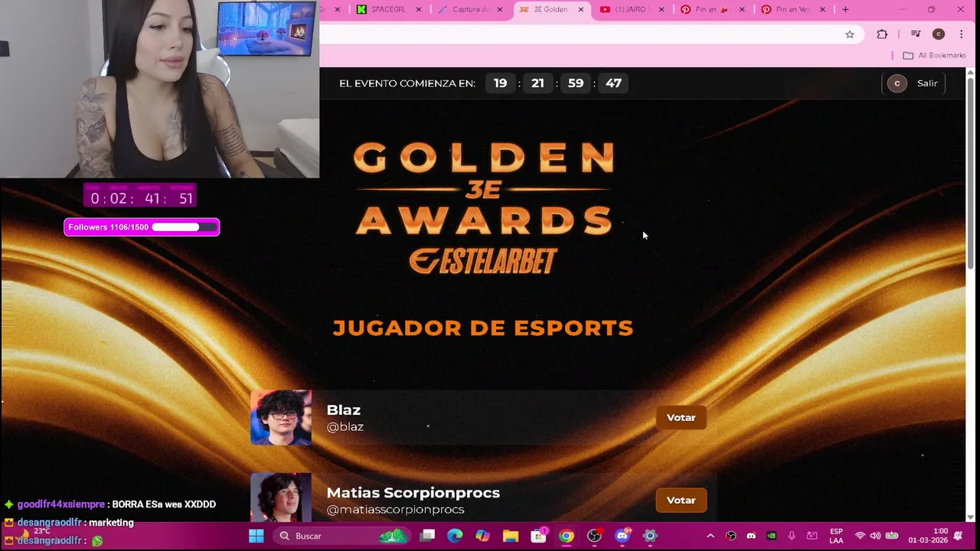Click the microphone tray icon
This screenshot has height=551, width=980.
click(792, 536)
